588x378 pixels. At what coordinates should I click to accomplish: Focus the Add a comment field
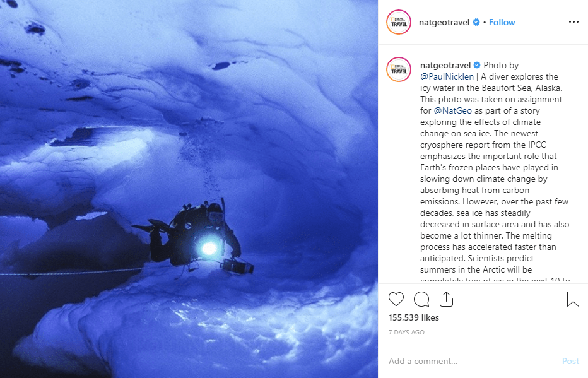[473, 361]
